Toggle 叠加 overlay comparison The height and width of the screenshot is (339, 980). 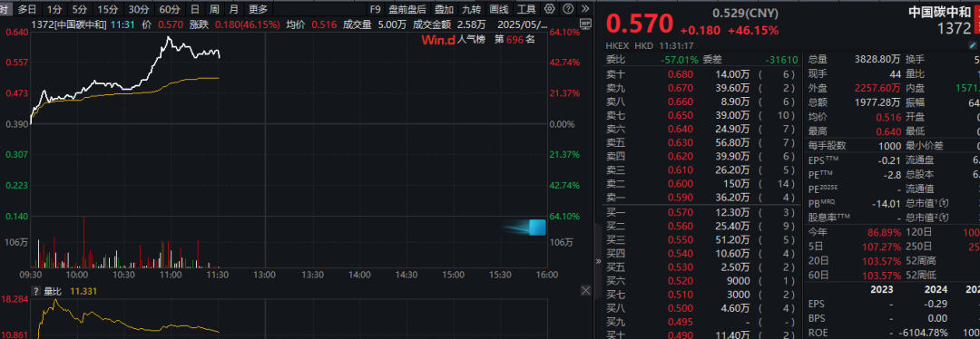445,9
